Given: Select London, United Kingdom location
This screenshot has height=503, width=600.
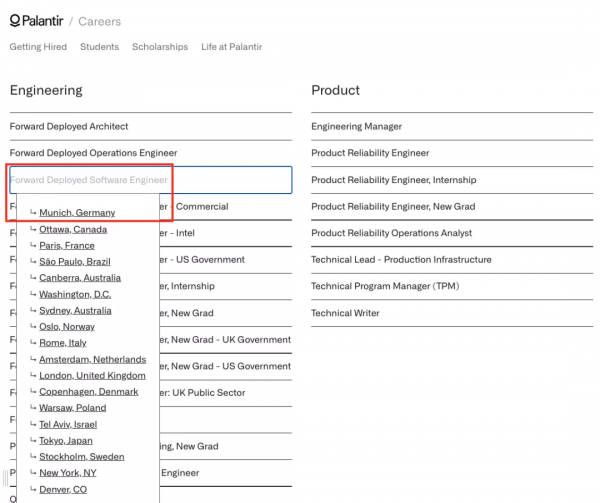Looking at the screenshot, I should (92, 376).
